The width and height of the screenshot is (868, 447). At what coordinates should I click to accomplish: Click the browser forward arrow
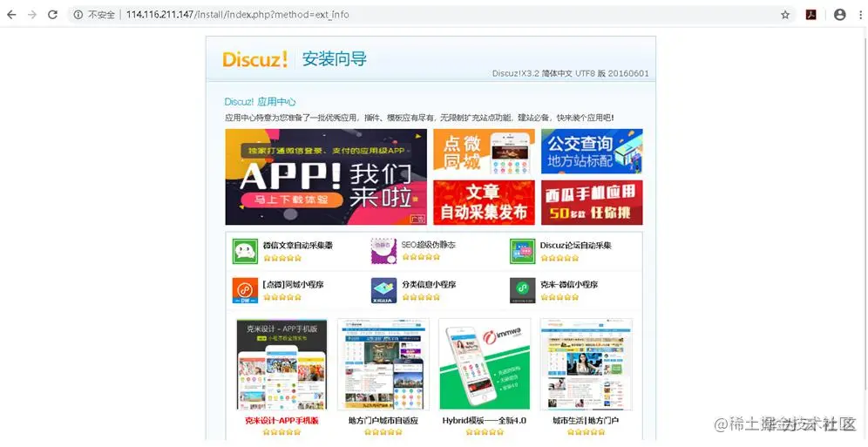[32, 15]
